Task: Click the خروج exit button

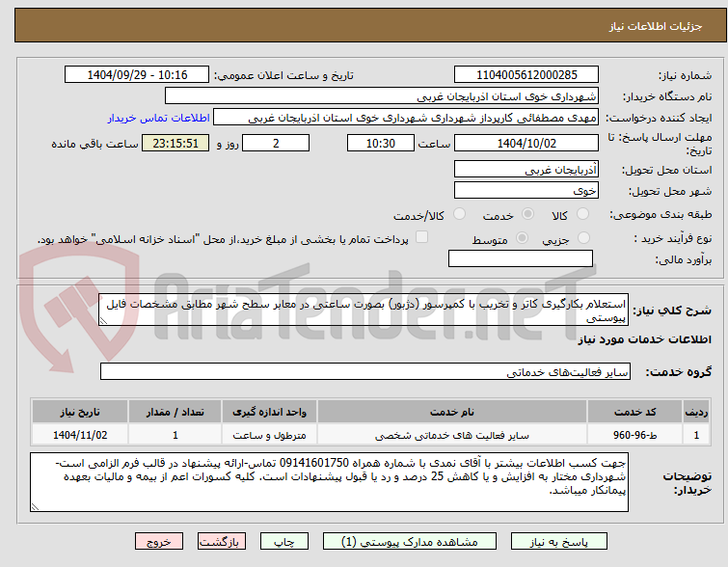Action: click(x=159, y=542)
